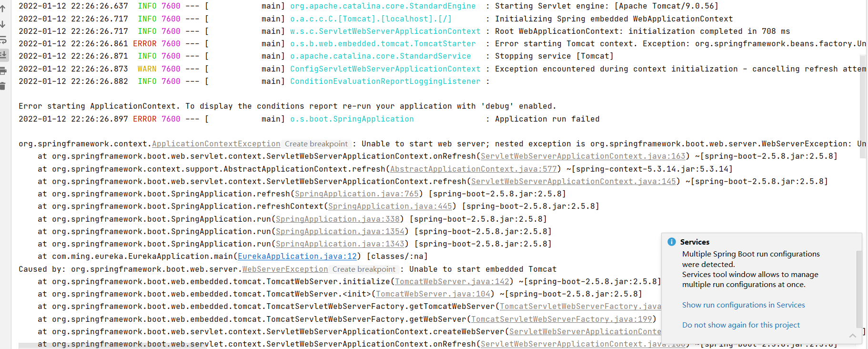Screen dimensions: 868x349
Task: Click org.apache.catalina.core.StandardEngine logger name
Action: tap(383, 6)
